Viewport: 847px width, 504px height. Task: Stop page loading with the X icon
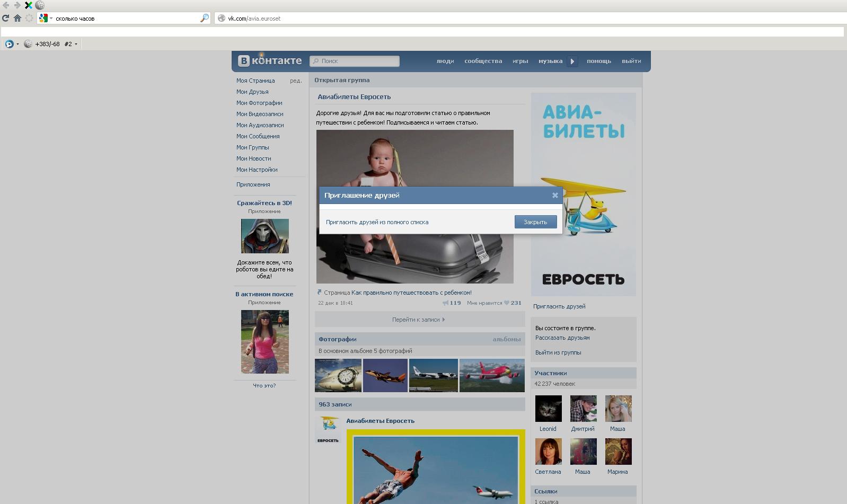(x=29, y=5)
